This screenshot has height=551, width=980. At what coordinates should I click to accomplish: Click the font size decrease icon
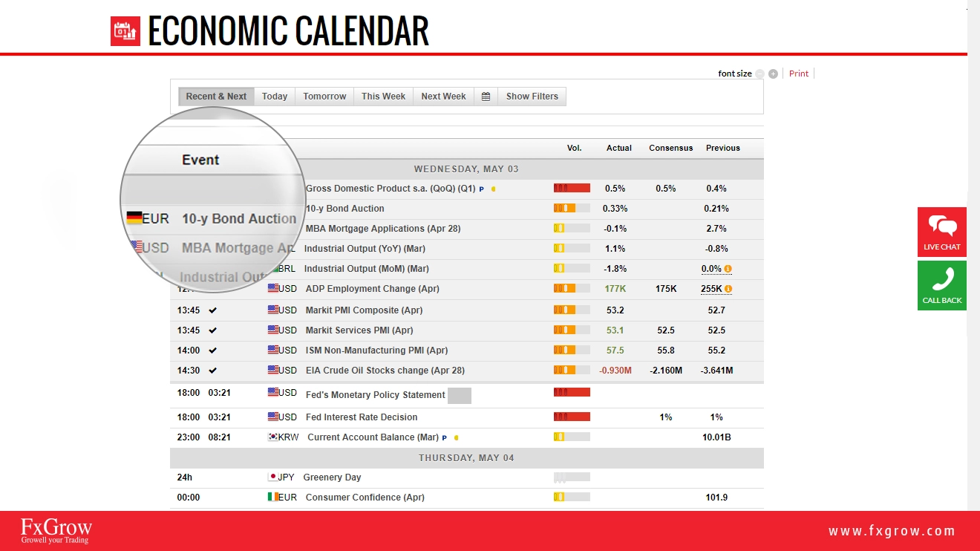click(x=759, y=74)
